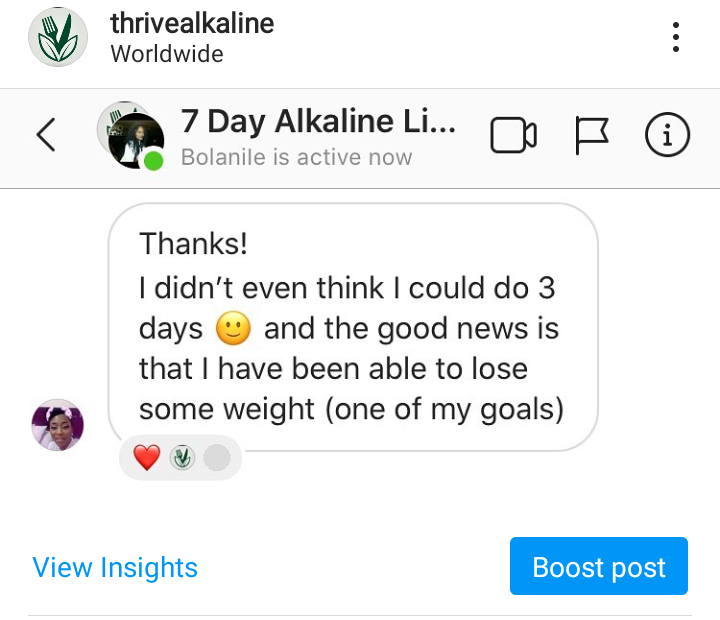The image size is (720, 620).
Task: Click the message sender's purple avatar
Action: [x=57, y=424]
